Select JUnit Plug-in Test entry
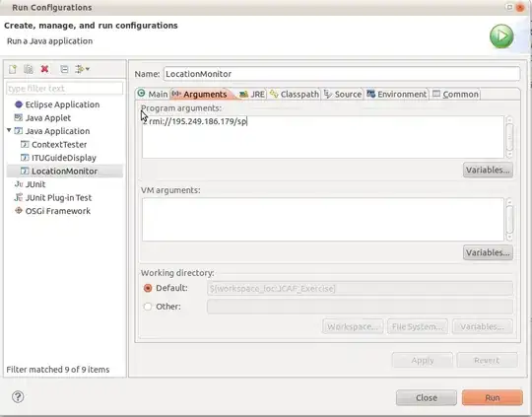Viewport: 532px width, 417px height. tap(58, 197)
